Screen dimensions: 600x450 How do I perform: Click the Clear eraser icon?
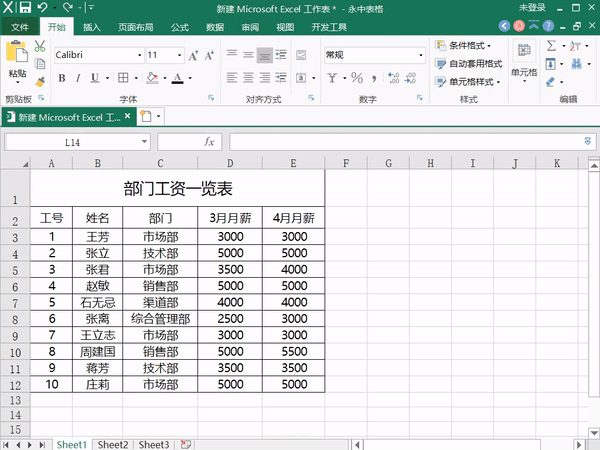[x=550, y=82]
